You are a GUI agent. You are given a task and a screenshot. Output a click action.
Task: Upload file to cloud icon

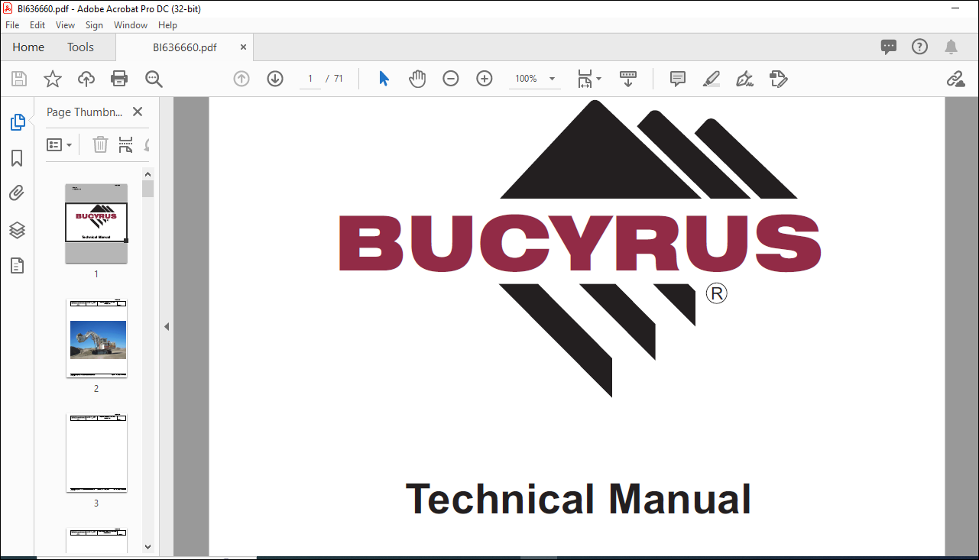(86, 79)
